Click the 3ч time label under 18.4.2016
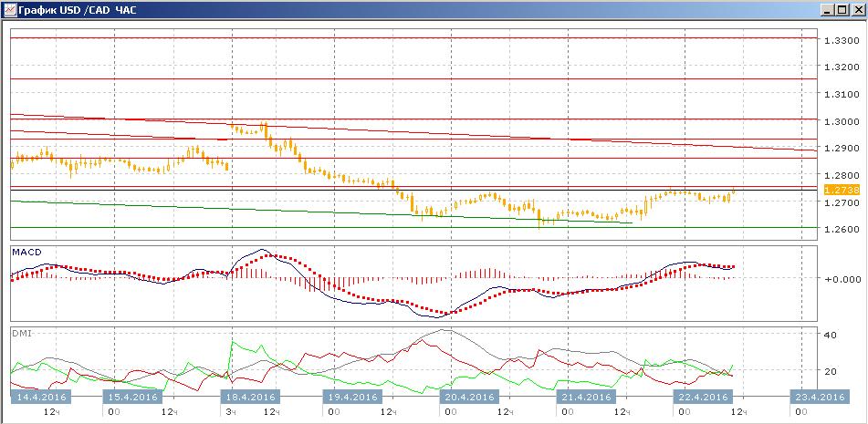Screen dimensions: 868x424 pyautogui.click(x=230, y=412)
